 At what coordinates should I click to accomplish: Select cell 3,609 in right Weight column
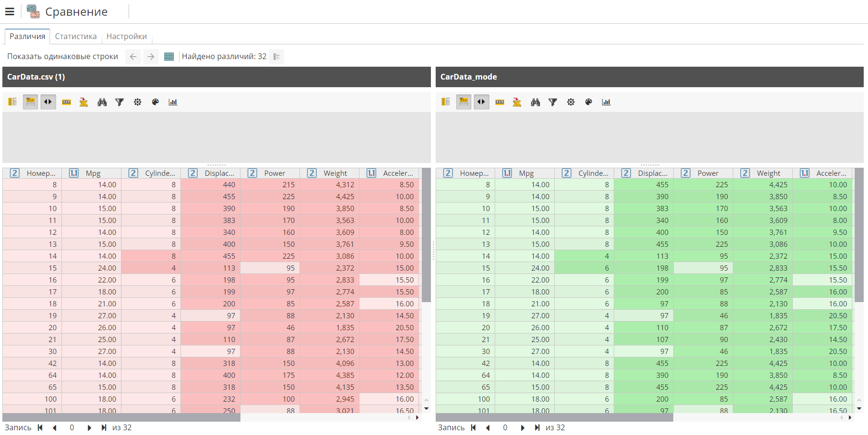click(x=763, y=220)
